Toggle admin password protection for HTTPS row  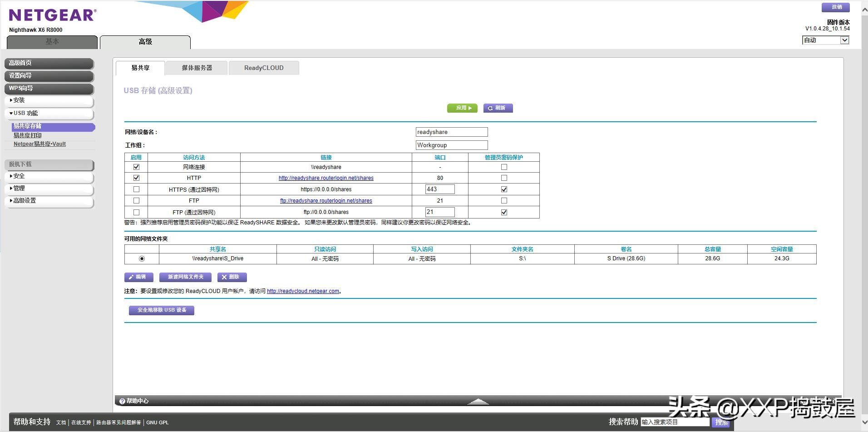pos(504,189)
